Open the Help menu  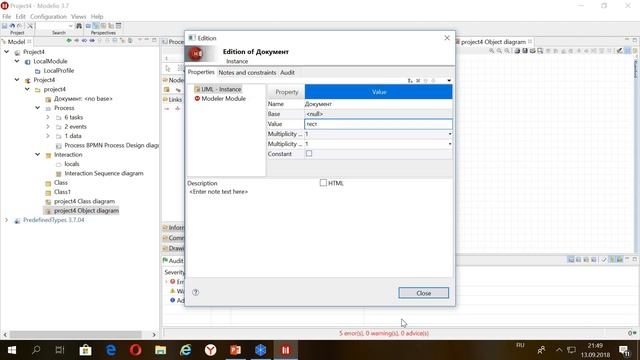97,16
